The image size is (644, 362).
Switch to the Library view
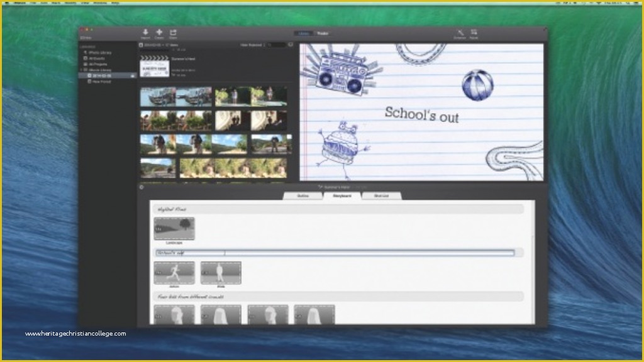[x=304, y=33]
